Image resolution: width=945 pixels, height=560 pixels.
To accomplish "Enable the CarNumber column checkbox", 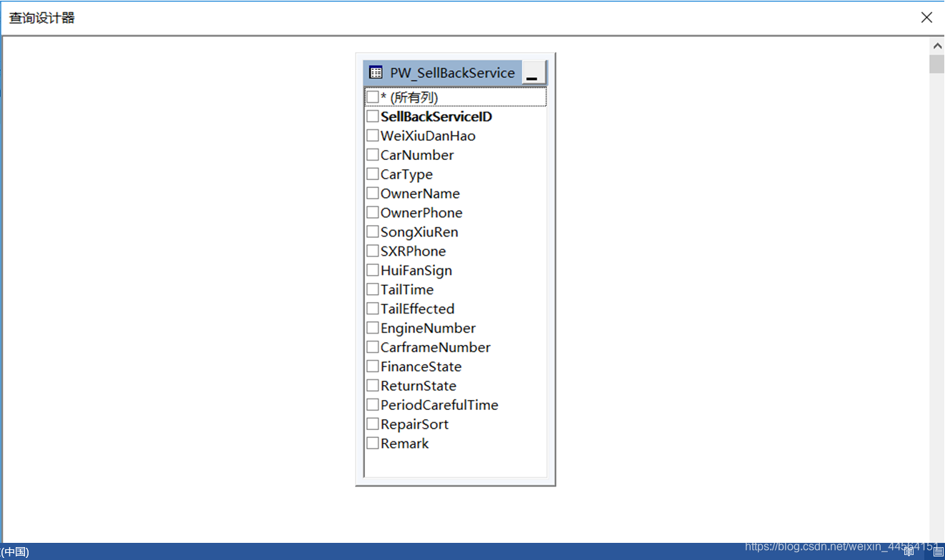I will click(373, 154).
